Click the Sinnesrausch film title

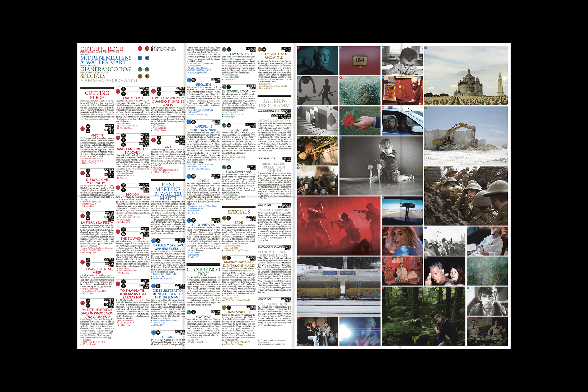tap(239, 312)
